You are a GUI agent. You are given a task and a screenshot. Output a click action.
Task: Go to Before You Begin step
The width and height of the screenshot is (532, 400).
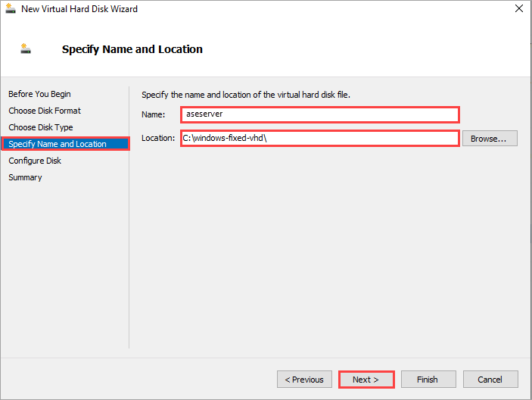(x=39, y=94)
